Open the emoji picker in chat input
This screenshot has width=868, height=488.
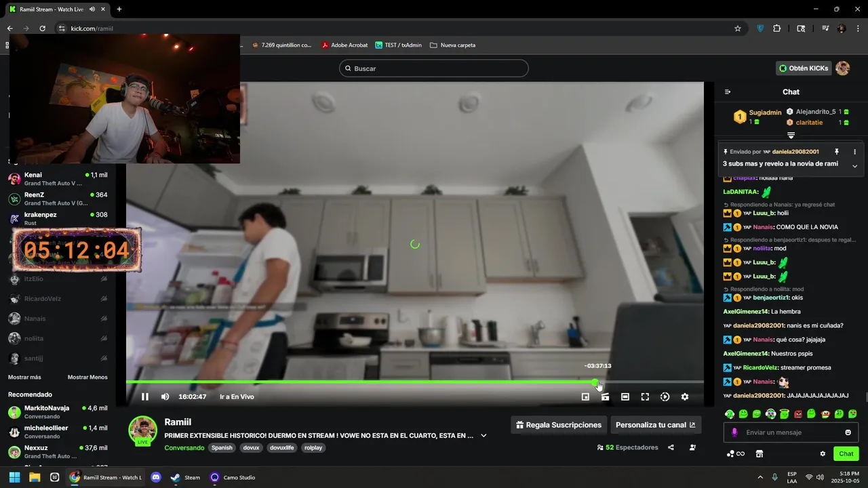point(848,432)
